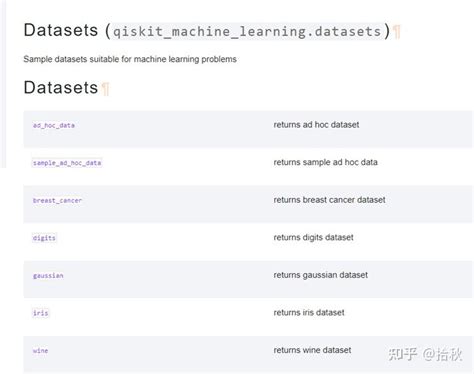
Task: Click the 'returns digits dataset' description
Action: (x=313, y=237)
